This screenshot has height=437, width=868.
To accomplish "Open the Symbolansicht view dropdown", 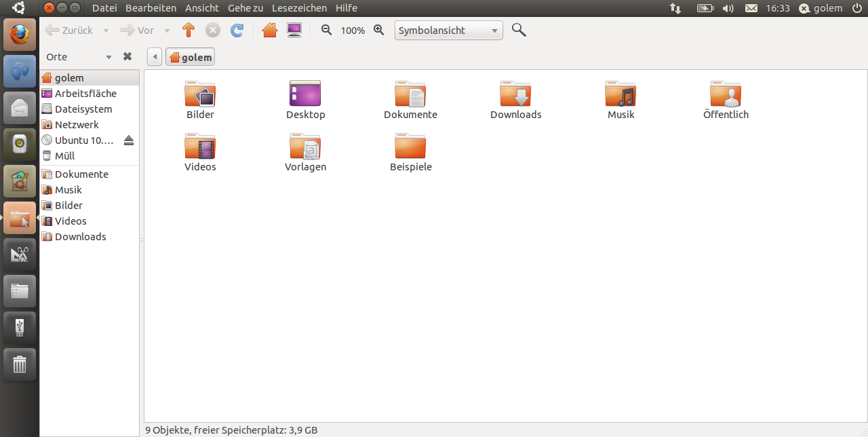I will tap(448, 31).
